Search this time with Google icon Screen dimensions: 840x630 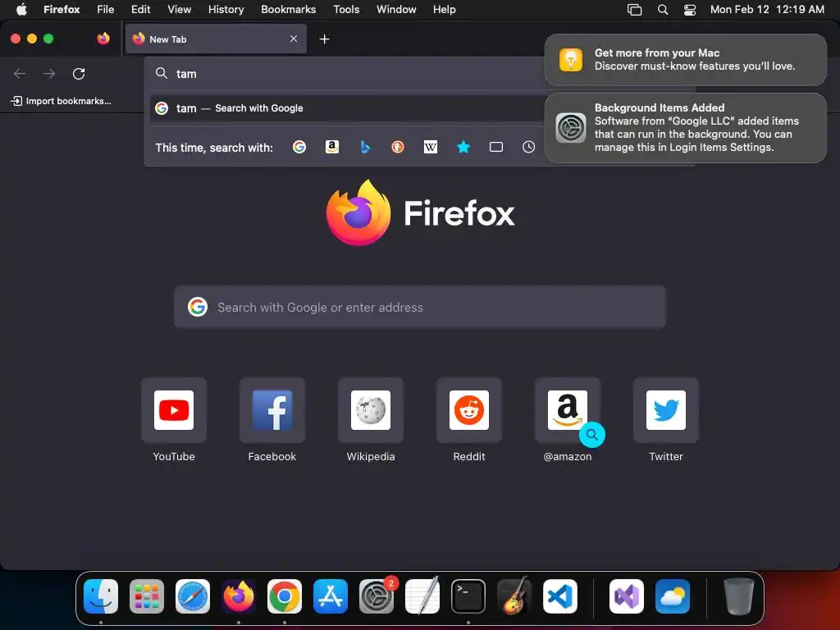pyautogui.click(x=299, y=147)
